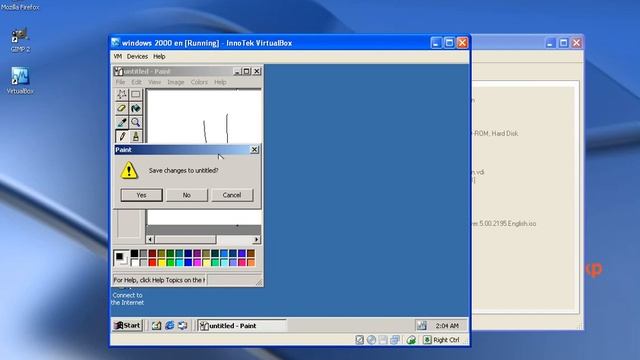Click the foreground/background color indicator box
The width and height of the screenshot is (640, 360).
(121, 258)
